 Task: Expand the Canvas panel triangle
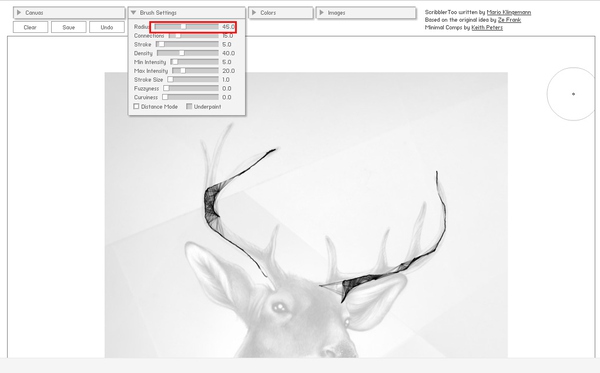(x=19, y=13)
